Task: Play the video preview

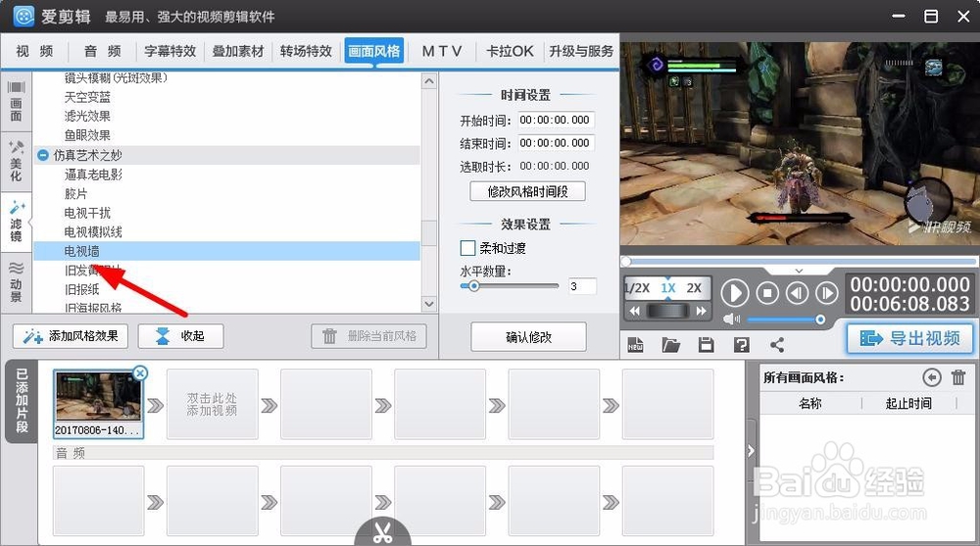Action: pos(735,293)
